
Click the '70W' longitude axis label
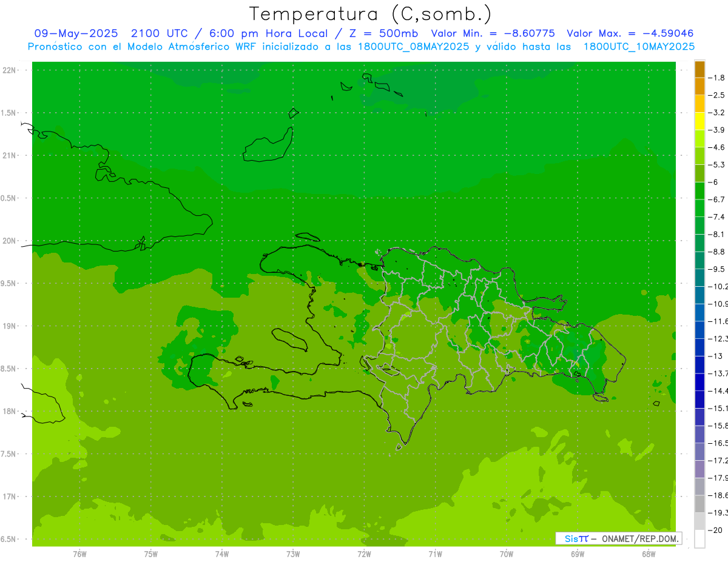point(507,554)
